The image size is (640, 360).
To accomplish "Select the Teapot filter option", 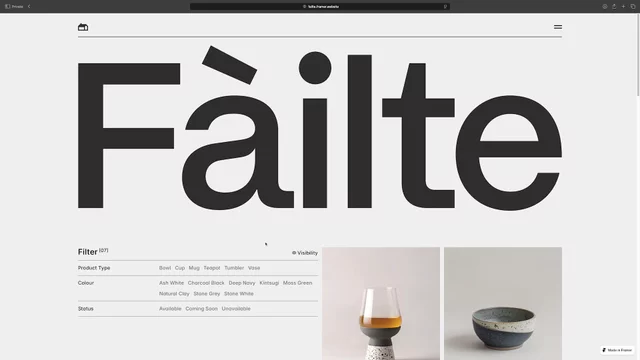I will click(212, 268).
